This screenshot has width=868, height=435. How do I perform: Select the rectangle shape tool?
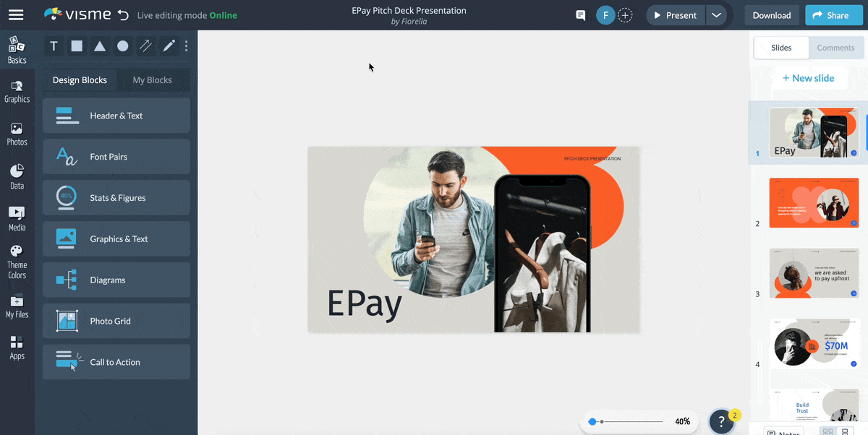[77, 46]
